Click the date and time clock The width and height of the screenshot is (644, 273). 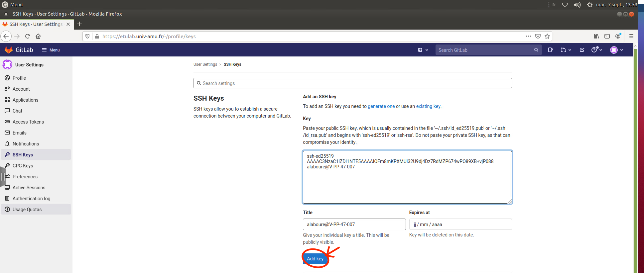616,5
